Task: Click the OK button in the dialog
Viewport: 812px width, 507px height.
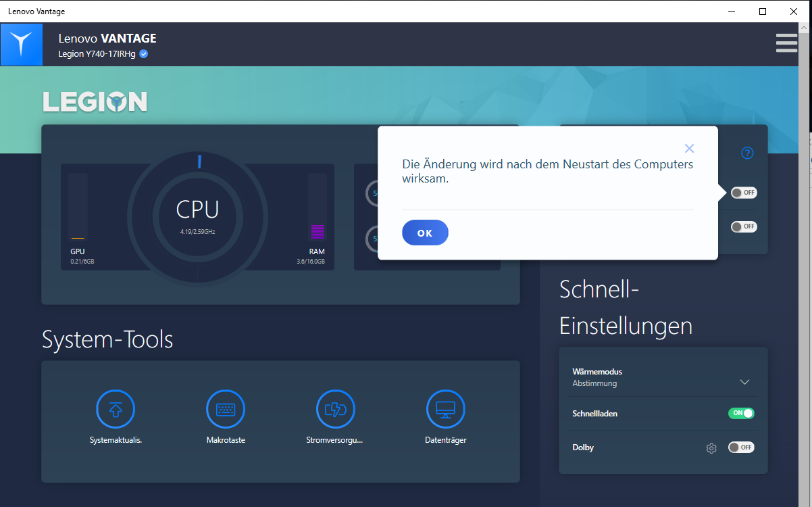Action: pyautogui.click(x=425, y=233)
